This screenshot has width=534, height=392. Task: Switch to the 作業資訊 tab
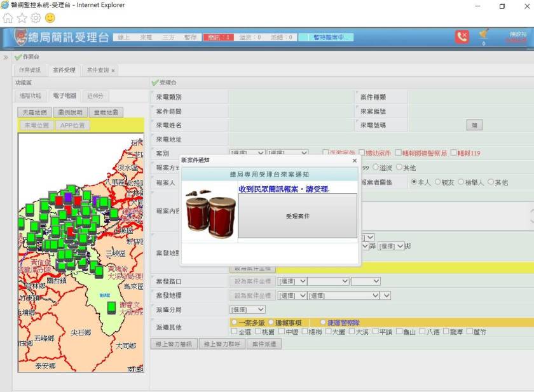click(x=29, y=70)
